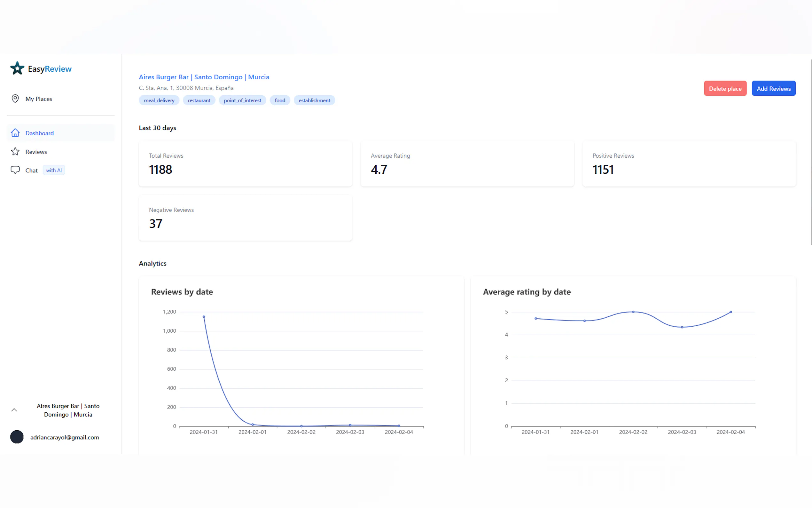This screenshot has width=812, height=508.
Task: Click the 2024-01-31 point on Reviews chart
Action: click(204, 317)
